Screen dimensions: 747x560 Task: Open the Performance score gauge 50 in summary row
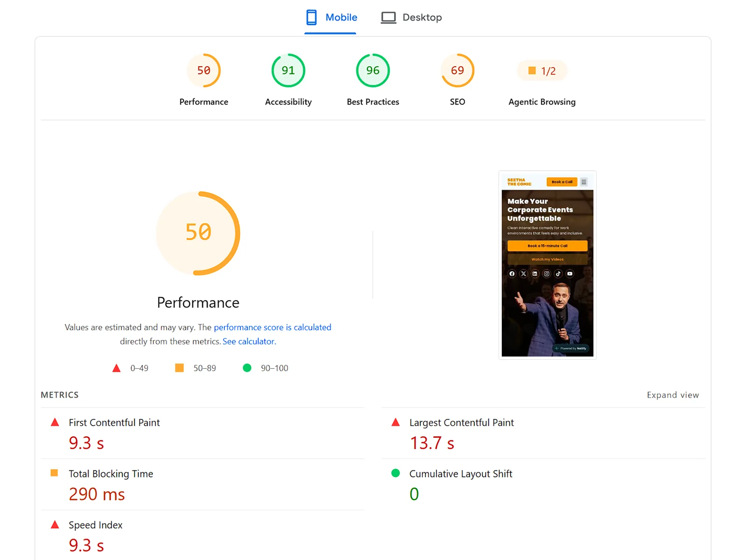[x=204, y=70]
